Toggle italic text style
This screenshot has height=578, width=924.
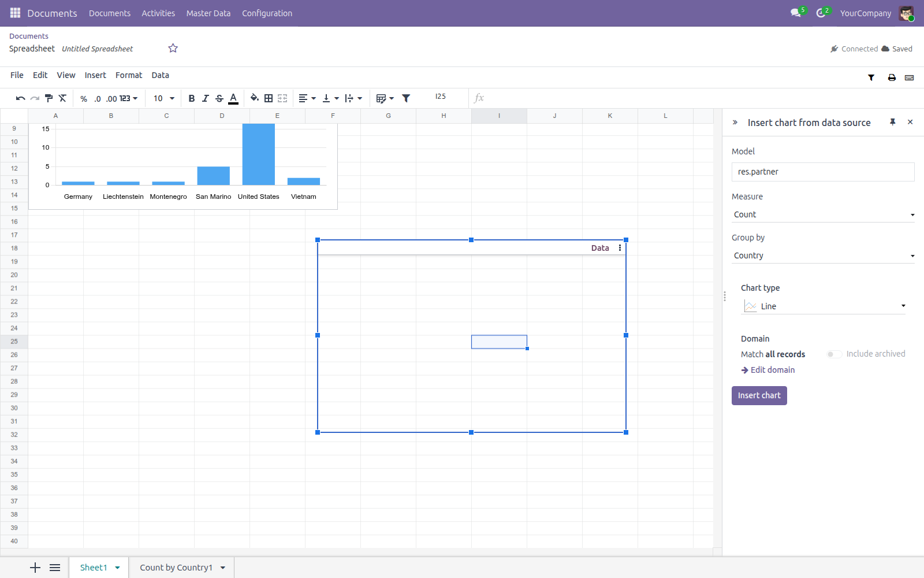tap(205, 98)
